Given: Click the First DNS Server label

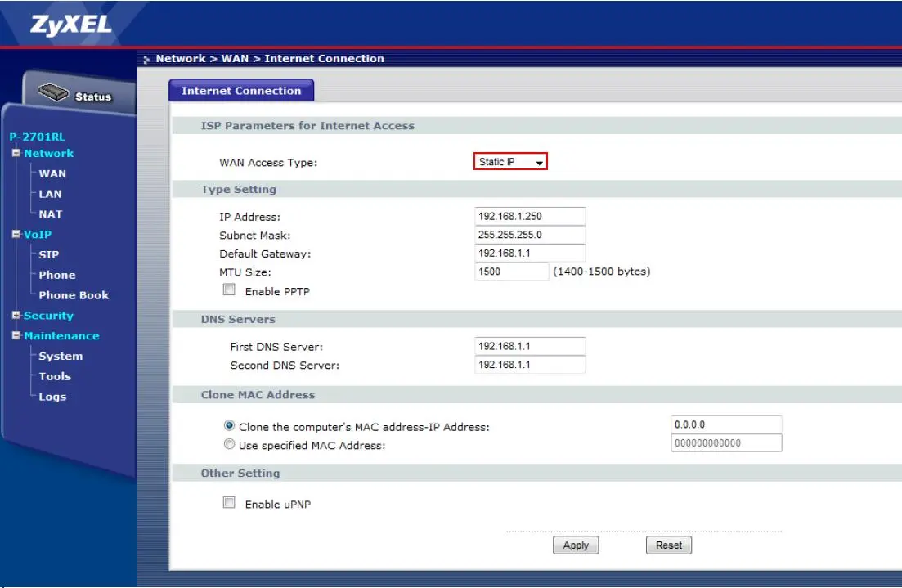Looking at the screenshot, I should point(276,347).
